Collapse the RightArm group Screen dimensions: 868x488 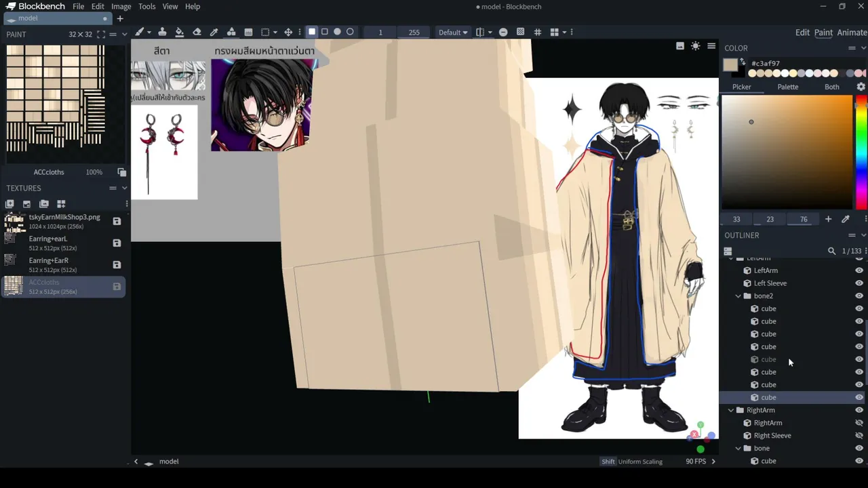(731, 410)
